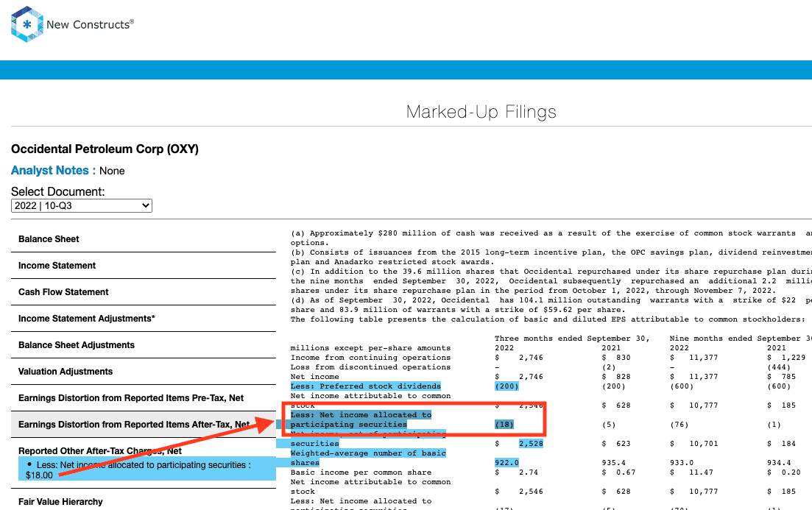Image resolution: width=812 pixels, height=510 pixels.
Task: Select Earnings Distortion from Reported Items After-Tax, Net
Action: pyautogui.click(x=134, y=425)
